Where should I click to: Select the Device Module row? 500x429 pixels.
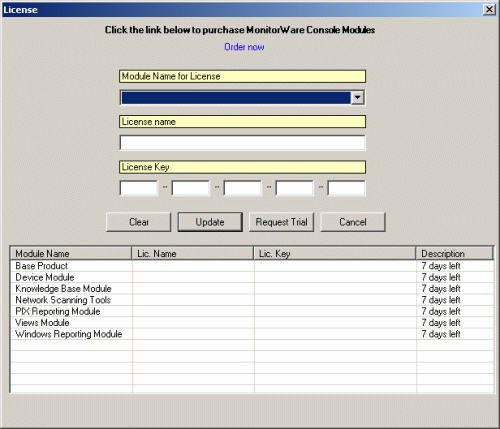[252, 277]
